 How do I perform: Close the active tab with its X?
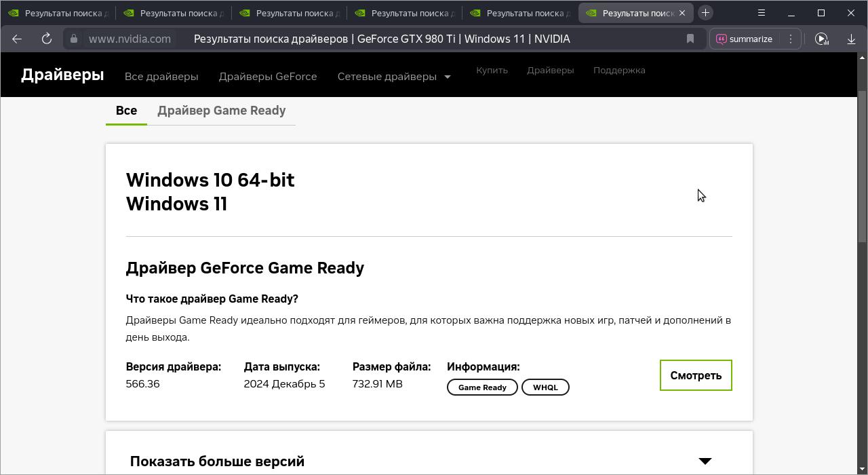pos(682,13)
